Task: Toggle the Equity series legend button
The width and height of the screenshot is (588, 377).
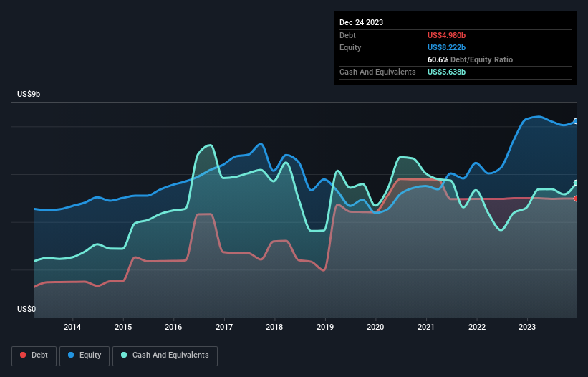Action: click(x=85, y=355)
